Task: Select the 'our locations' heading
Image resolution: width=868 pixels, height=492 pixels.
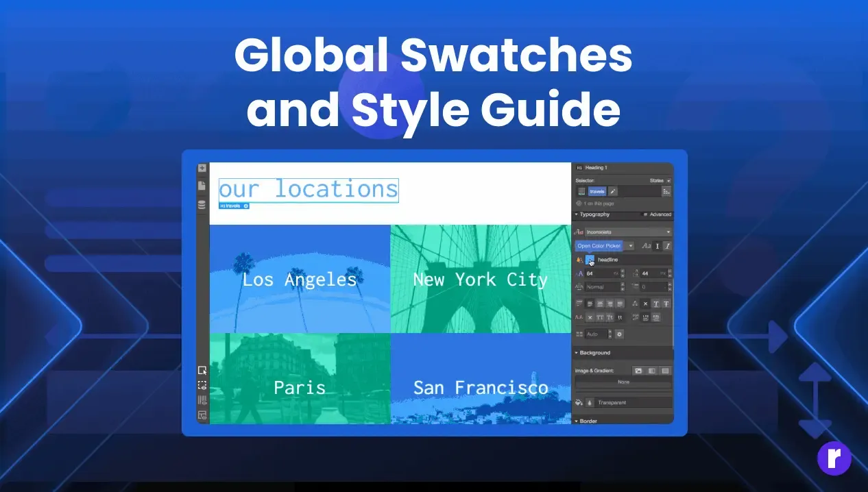Action: click(x=309, y=190)
